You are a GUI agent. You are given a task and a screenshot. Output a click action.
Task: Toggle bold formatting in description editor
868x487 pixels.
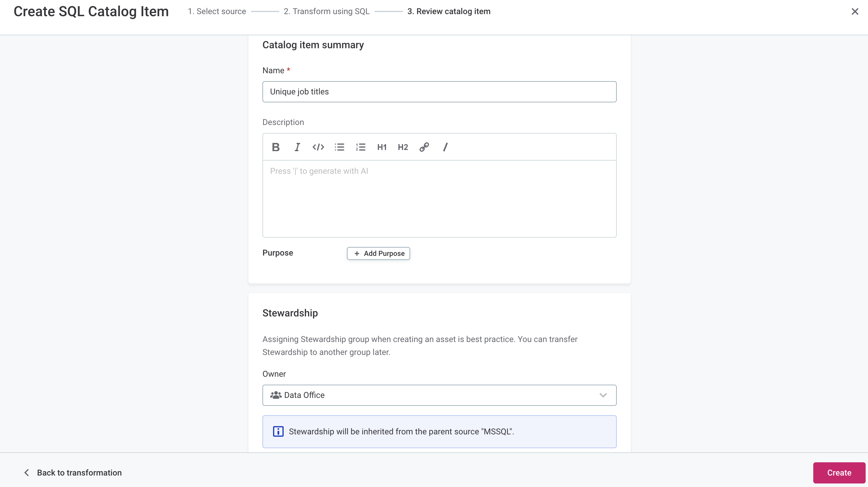click(275, 147)
